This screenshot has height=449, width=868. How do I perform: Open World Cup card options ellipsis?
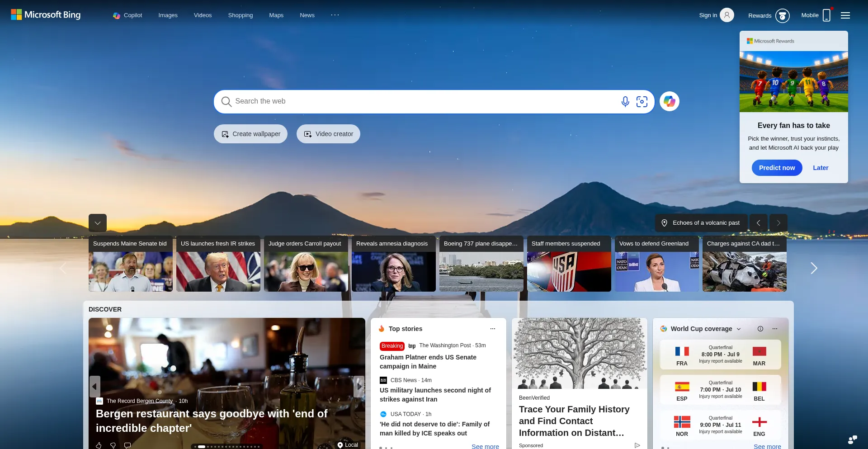(x=775, y=329)
